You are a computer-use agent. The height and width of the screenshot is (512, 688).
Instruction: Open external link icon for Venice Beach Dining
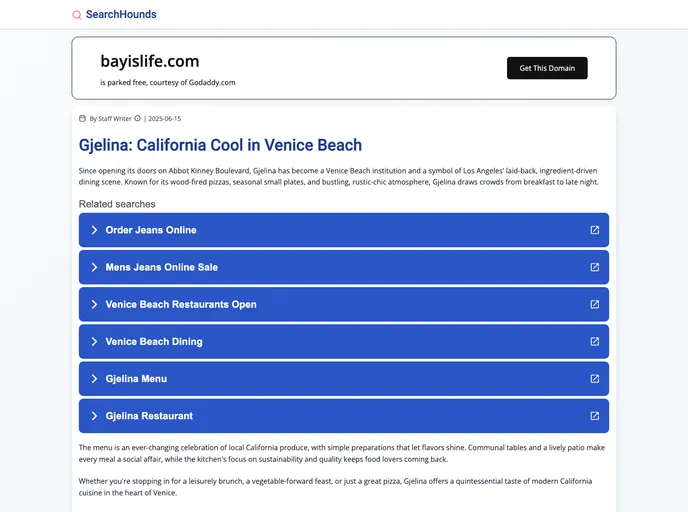pyautogui.click(x=595, y=341)
